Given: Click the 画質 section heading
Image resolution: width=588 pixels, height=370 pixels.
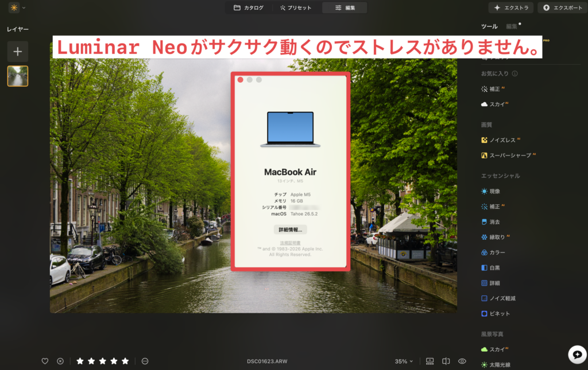Looking at the screenshot, I should (486, 124).
